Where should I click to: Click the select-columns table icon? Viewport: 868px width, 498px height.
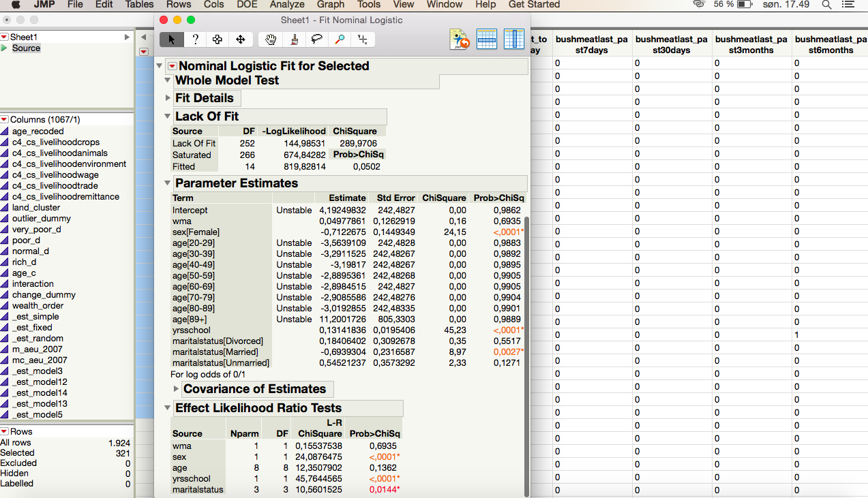tap(514, 40)
